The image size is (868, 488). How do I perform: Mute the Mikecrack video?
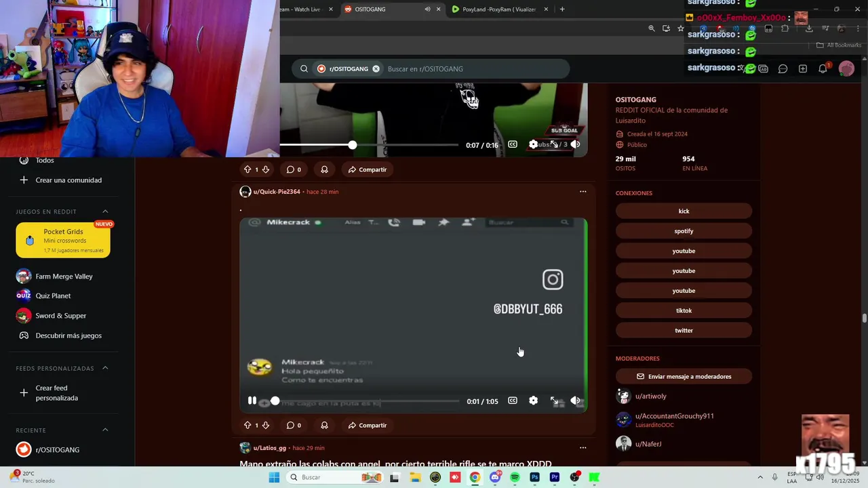(x=575, y=401)
